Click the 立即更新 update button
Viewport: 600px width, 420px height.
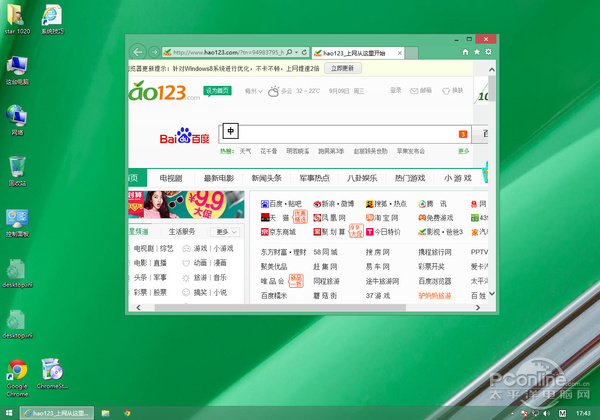[343, 68]
